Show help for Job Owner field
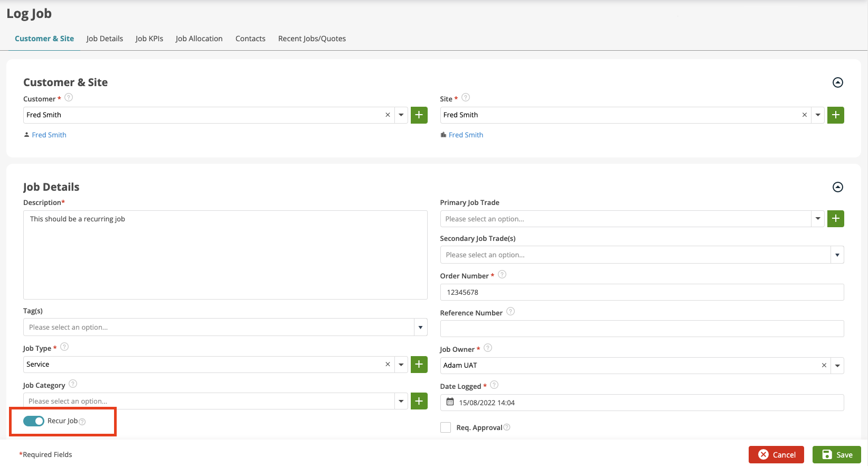 pyautogui.click(x=488, y=348)
